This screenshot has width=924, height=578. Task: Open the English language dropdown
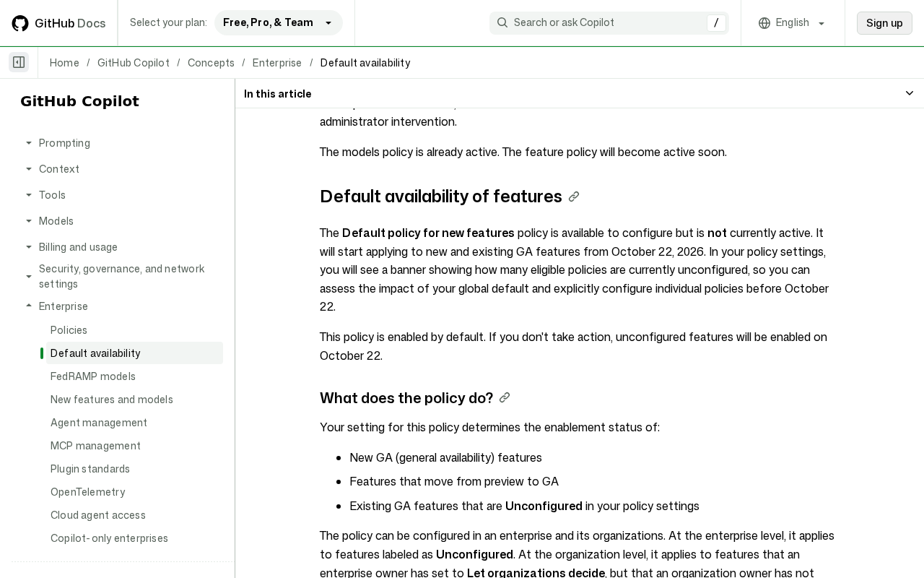pos(793,23)
